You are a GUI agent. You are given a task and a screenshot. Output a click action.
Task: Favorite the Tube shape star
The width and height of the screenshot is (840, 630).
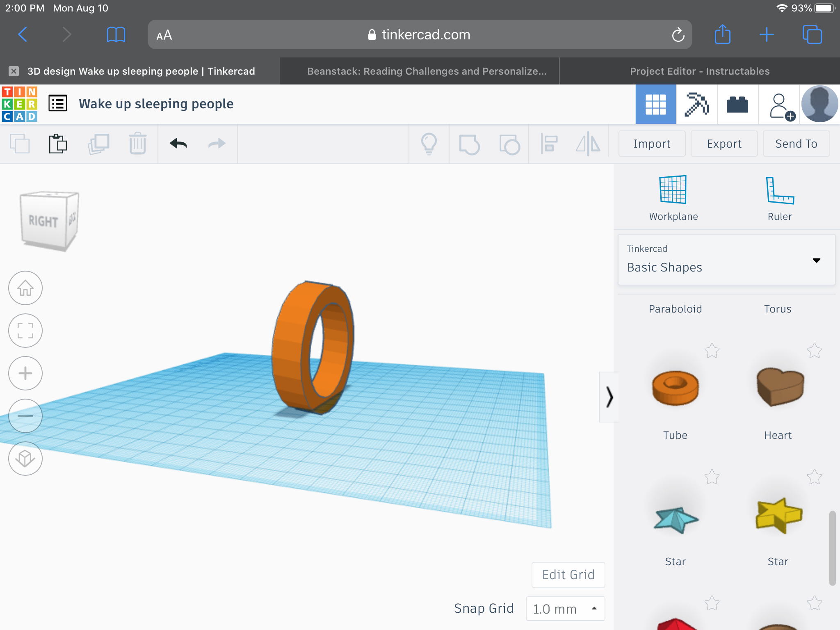click(712, 350)
